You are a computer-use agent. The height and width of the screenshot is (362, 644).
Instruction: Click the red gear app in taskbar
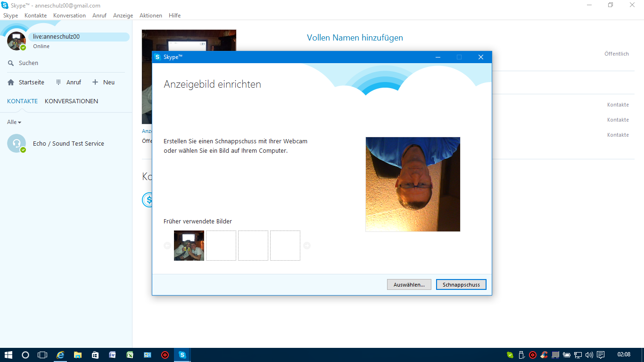point(165,355)
